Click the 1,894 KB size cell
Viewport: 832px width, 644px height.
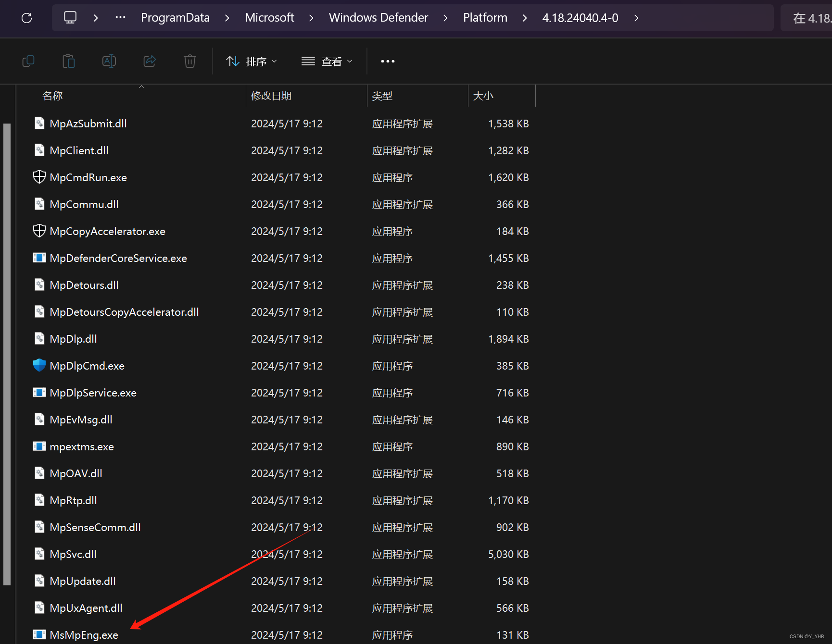508,339
